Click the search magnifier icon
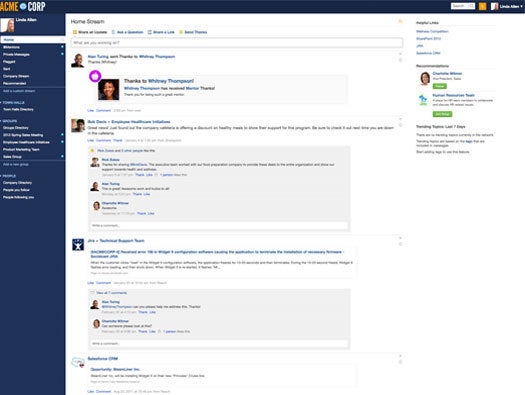525x395 pixels. pyautogui.click(x=471, y=6)
